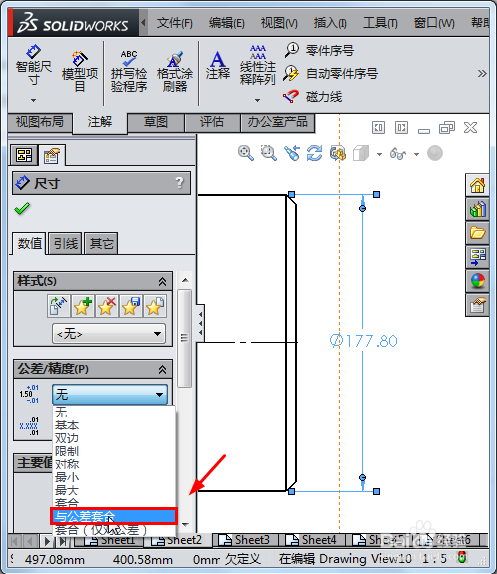Click Zoom to Area icon
This screenshot has height=574, width=497.
coord(269,153)
